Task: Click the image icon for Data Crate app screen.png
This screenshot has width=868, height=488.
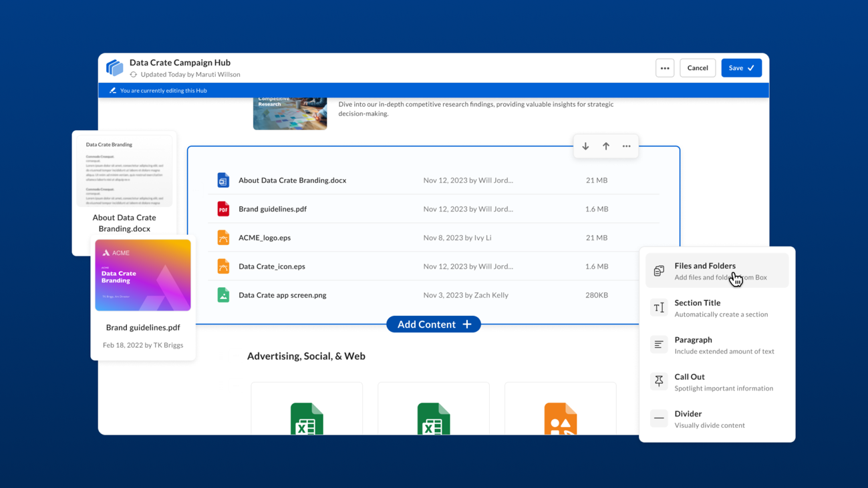Action: point(223,295)
